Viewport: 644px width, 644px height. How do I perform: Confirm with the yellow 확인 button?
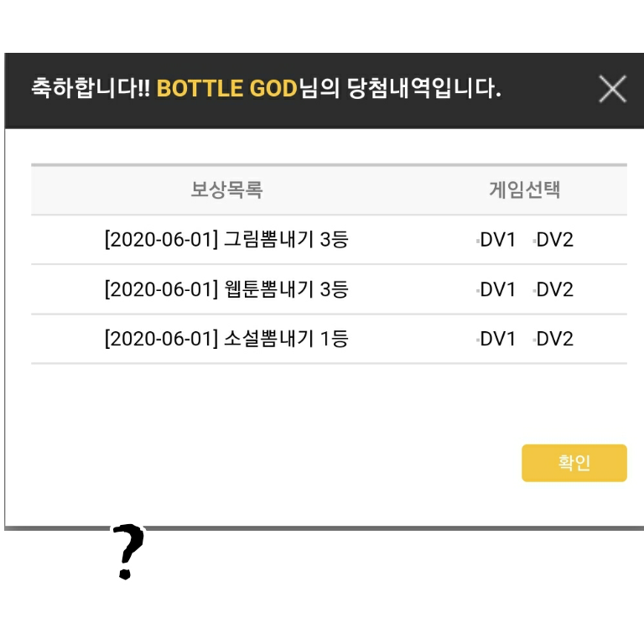[x=574, y=463]
